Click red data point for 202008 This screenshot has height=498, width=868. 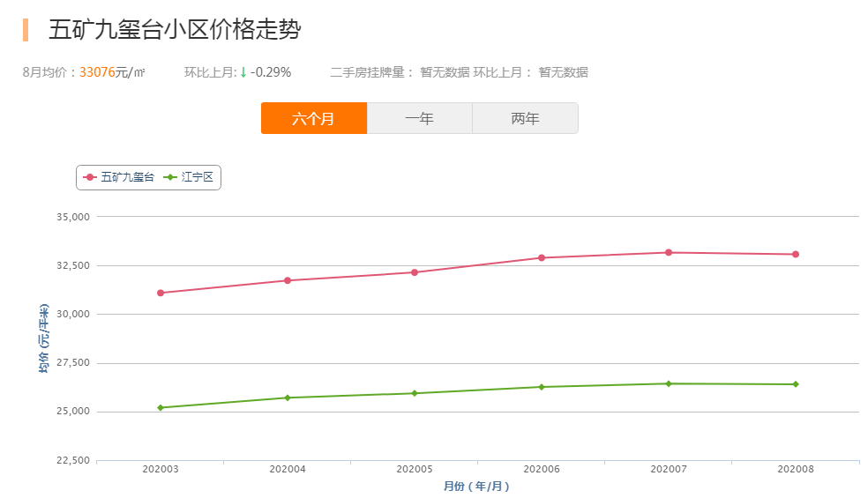(796, 255)
